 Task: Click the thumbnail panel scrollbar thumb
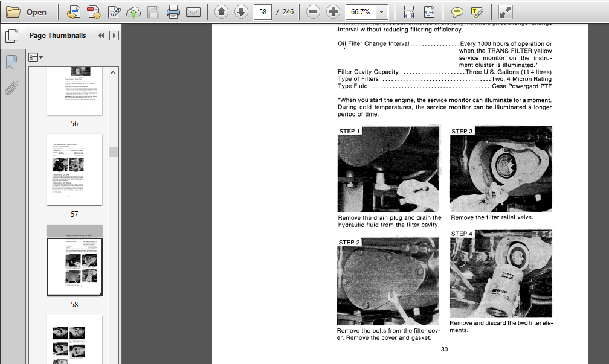click(113, 152)
